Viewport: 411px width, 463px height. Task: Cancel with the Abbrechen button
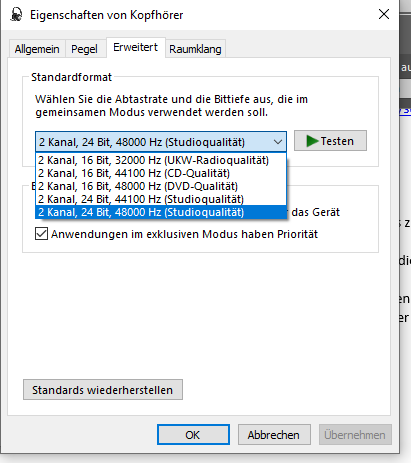(274, 435)
